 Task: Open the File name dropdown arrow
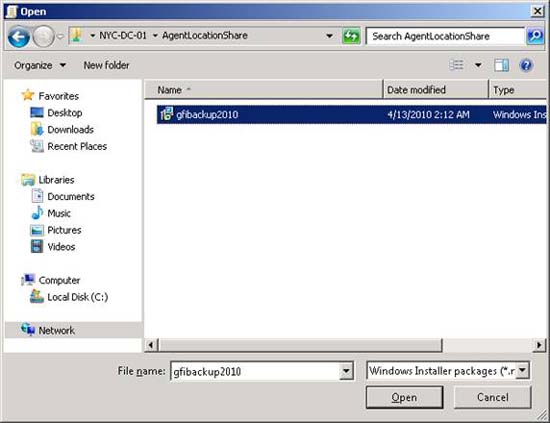(346, 371)
